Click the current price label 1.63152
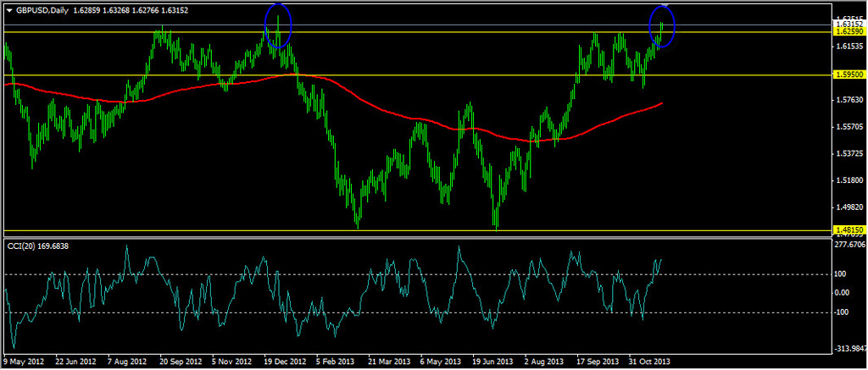 pyautogui.click(x=849, y=25)
